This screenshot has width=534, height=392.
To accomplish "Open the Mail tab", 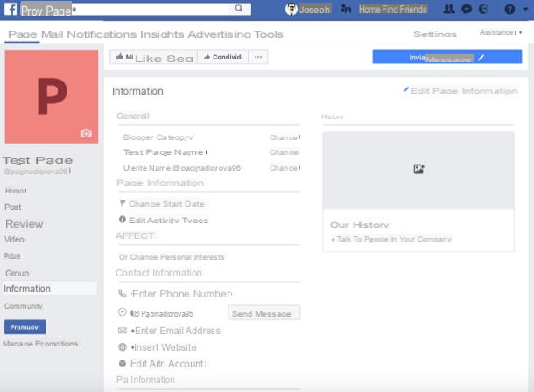I will coord(53,34).
